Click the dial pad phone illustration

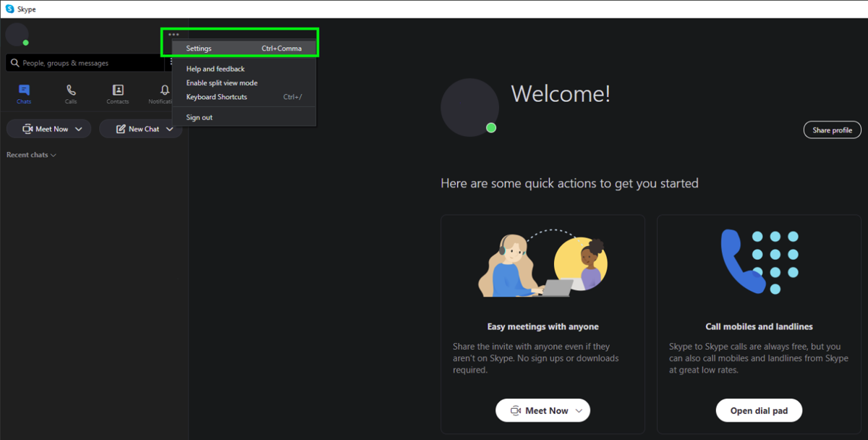[759, 261]
